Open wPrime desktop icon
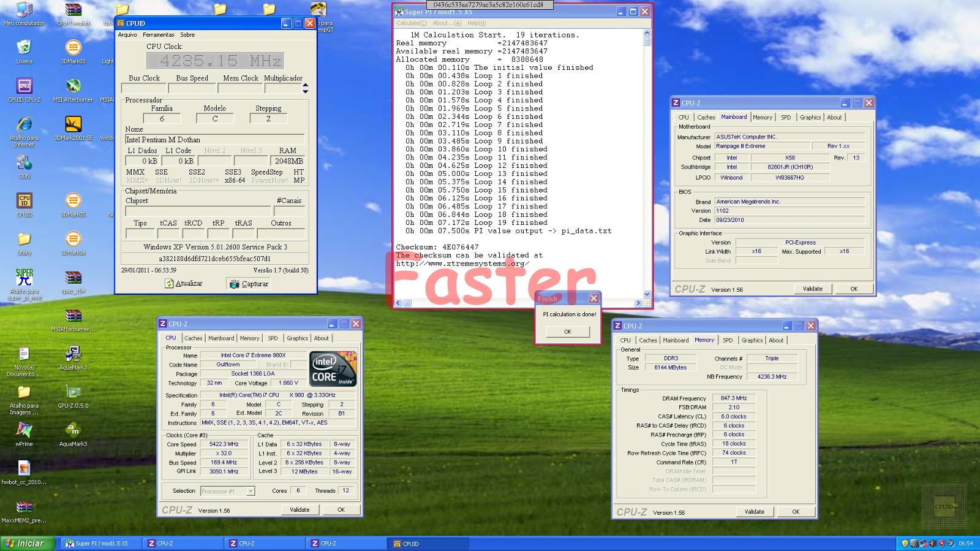This screenshot has width=980, height=551. [x=24, y=435]
